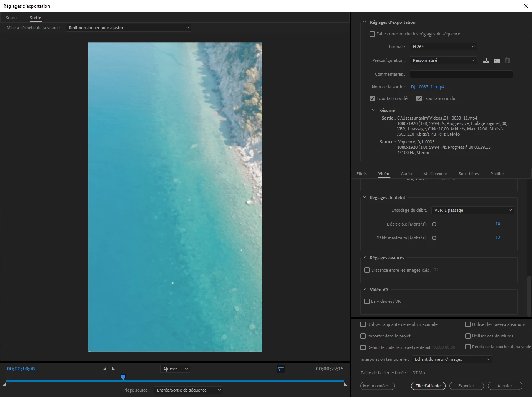Open the Multiplexeur tab
This screenshot has width=532, height=397.
pyautogui.click(x=435, y=174)
